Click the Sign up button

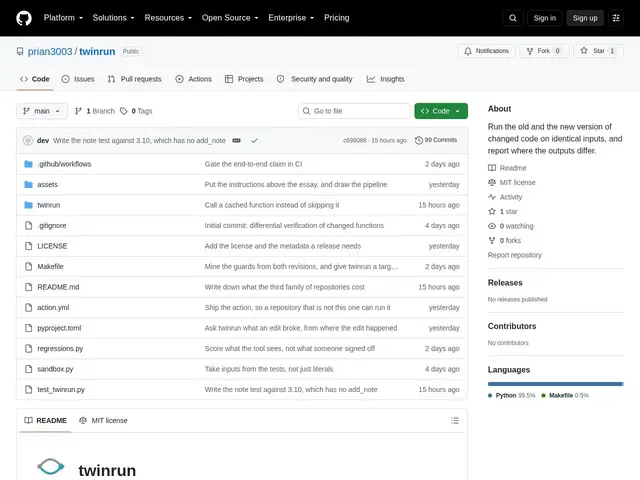(584, 18)
